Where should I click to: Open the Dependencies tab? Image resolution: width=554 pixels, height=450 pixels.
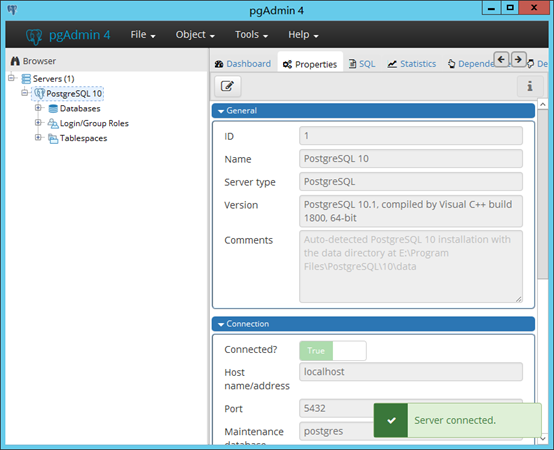point(471,64)
